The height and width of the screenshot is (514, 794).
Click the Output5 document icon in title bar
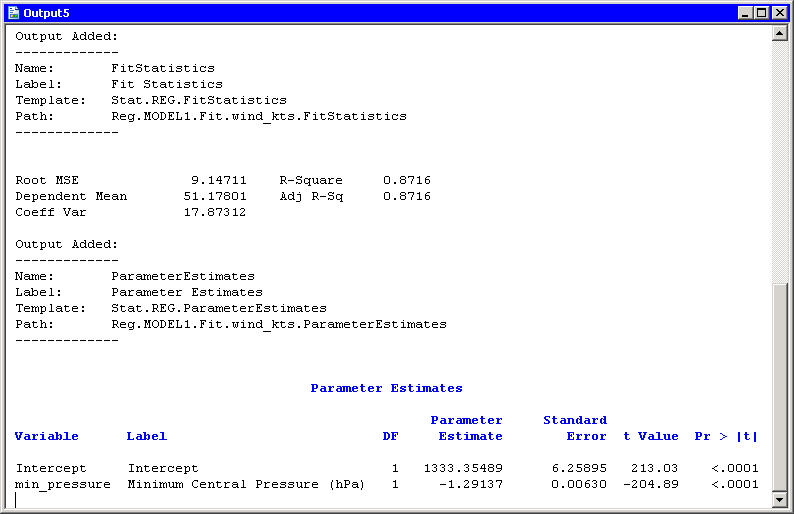14,13
